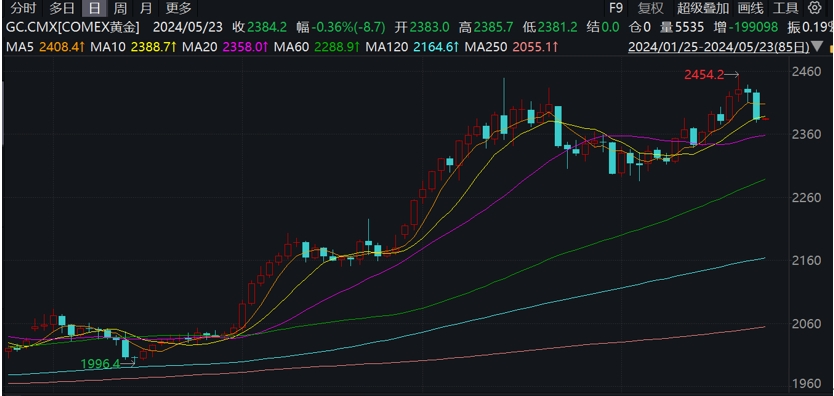Click the date 2024/05/23
Screen dimensions: 834x396
point(188,27)
